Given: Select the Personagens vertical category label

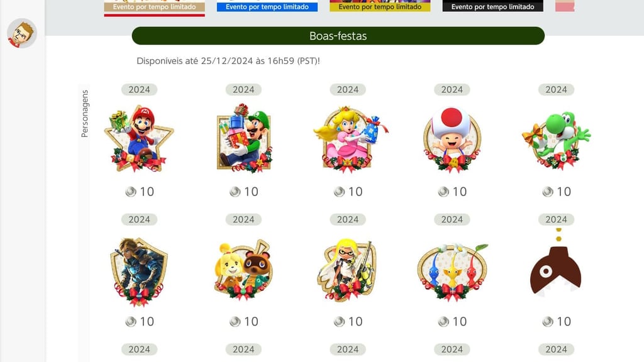Looking at the screenshot, I should point(85,113).
